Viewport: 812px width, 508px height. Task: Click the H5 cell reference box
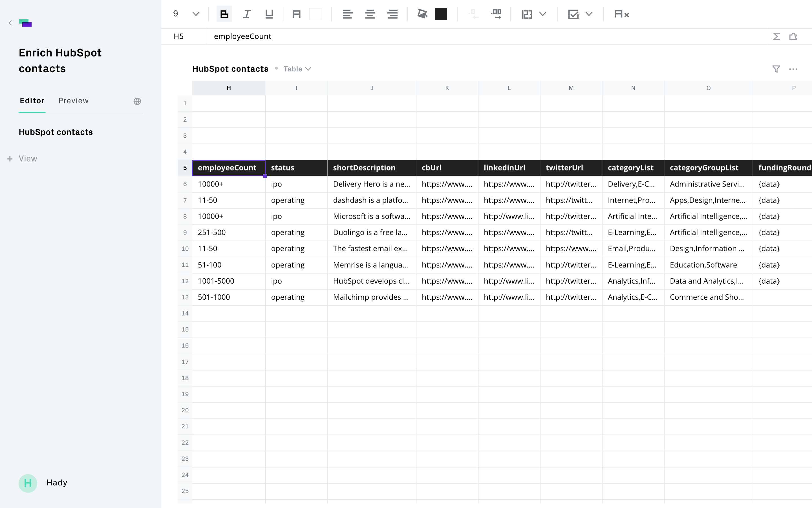pos(184,36)
